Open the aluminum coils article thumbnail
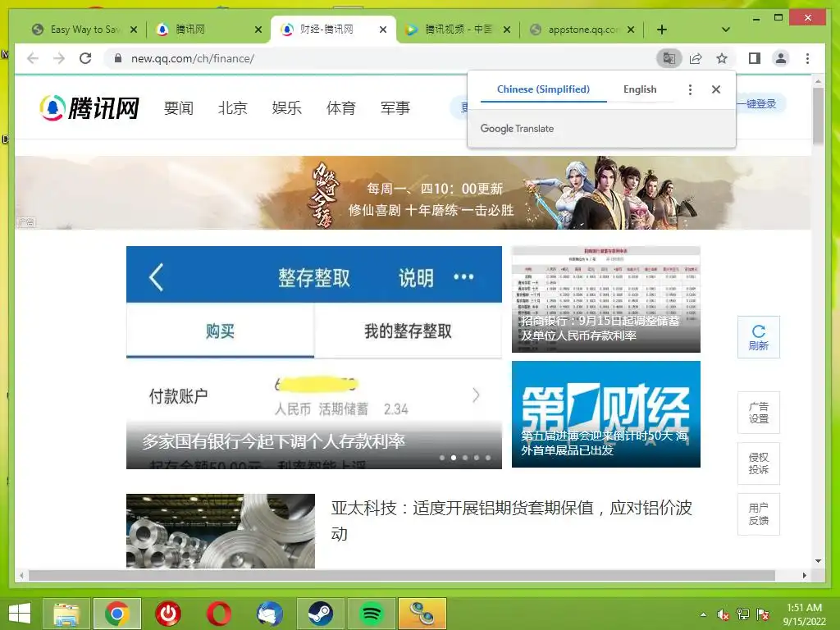Screen dimensions: 840x630 (220, 531)
